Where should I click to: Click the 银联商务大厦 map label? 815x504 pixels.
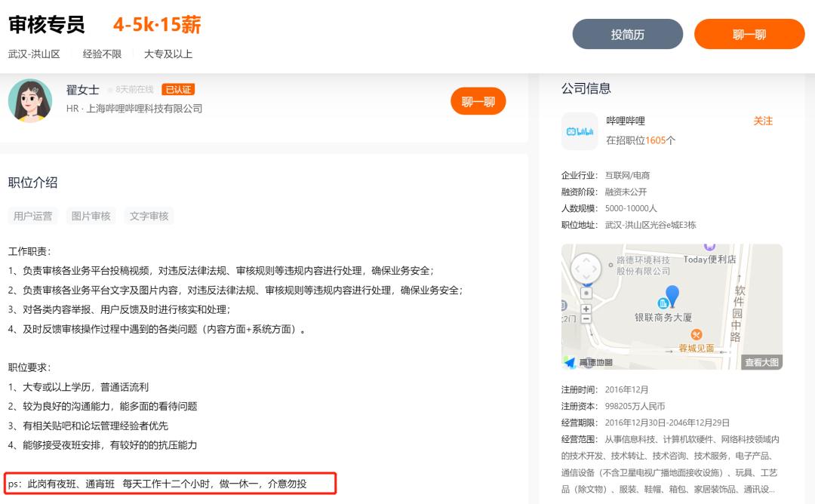(x=663, y=317)
